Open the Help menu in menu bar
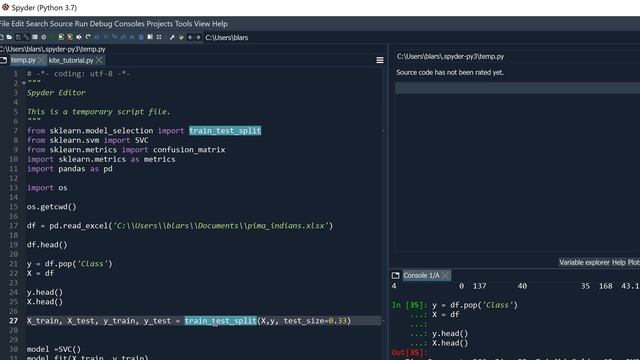Screen dimensions: 640x360 (x=220, y=24)
